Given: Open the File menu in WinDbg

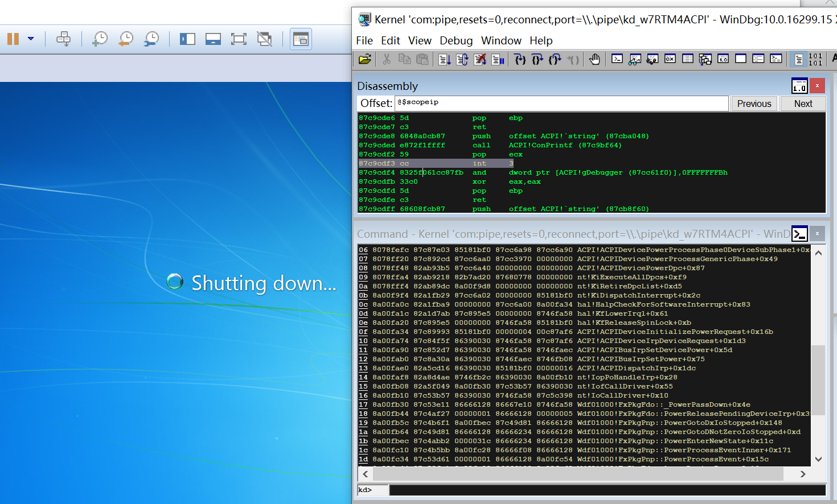Looking at the screenshot, I should pyautogui.click(x=364, y=40).
